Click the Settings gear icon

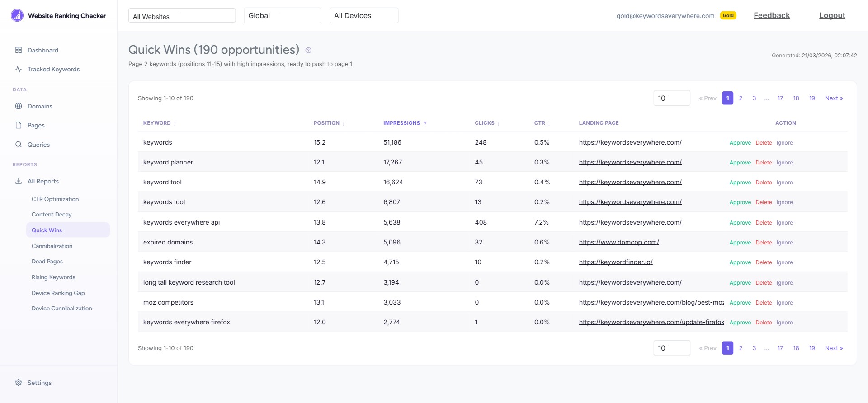tap(19, 383)
